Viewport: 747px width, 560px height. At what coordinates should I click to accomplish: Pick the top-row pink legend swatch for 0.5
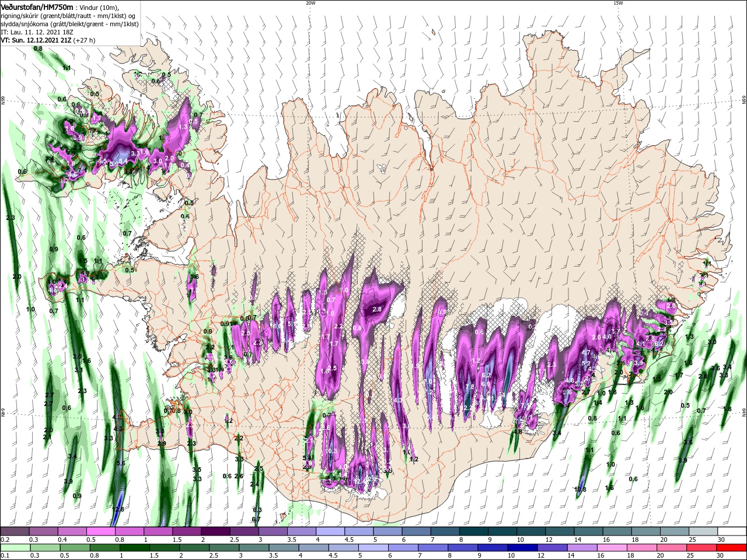100,531
